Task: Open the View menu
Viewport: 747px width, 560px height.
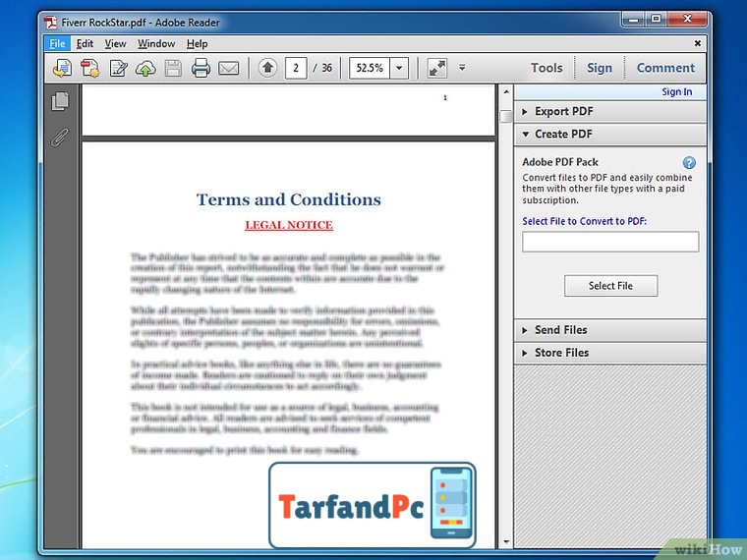Action: 115,44
